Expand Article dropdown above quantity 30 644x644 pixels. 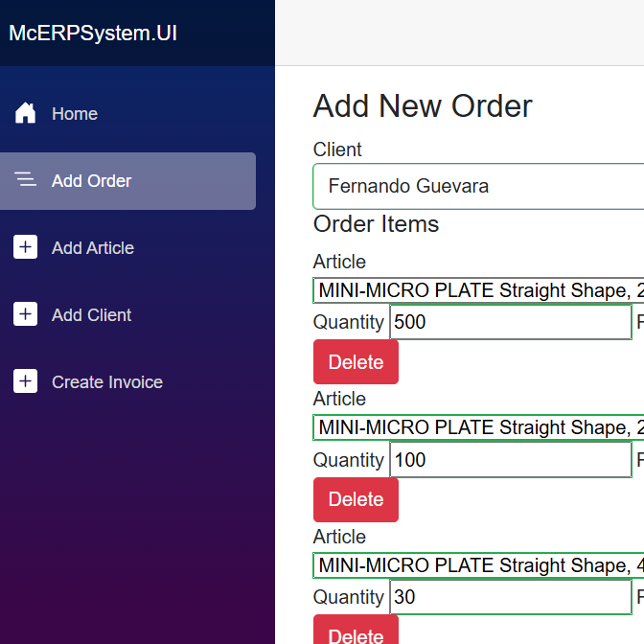point(479,565)
